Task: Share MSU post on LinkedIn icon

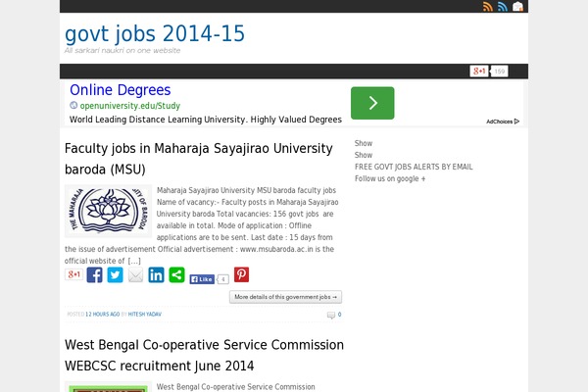Action: (156, 275)
